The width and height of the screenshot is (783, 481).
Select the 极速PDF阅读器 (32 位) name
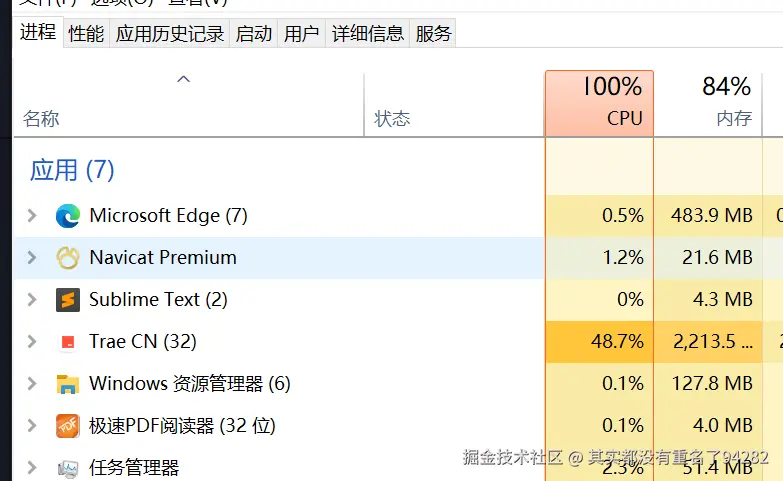click(182, 426)
